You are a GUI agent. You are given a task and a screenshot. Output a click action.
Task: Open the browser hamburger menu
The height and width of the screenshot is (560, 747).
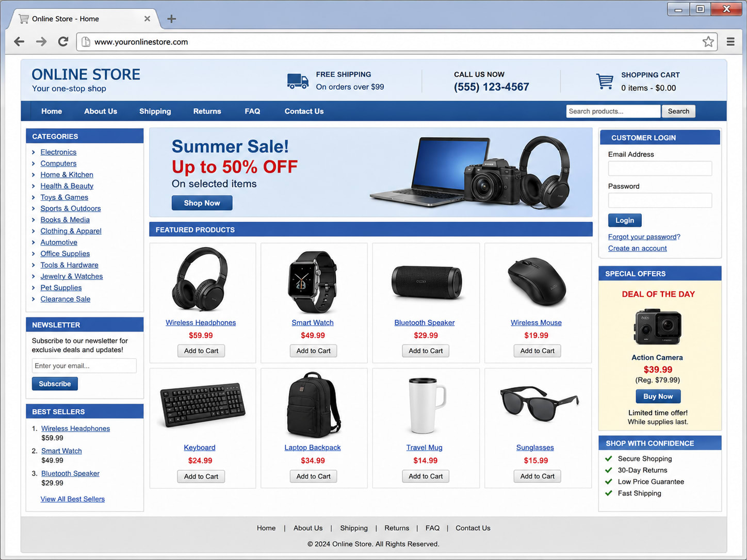coord(730,42)
